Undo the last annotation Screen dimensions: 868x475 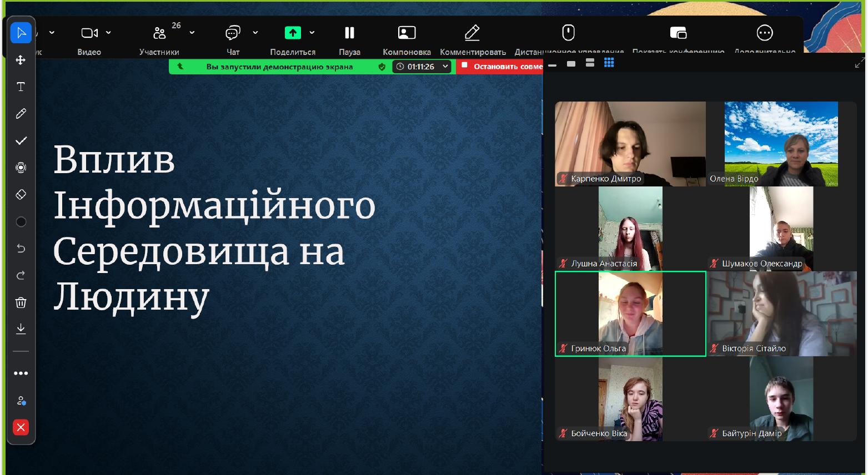[x=21, y=249]
